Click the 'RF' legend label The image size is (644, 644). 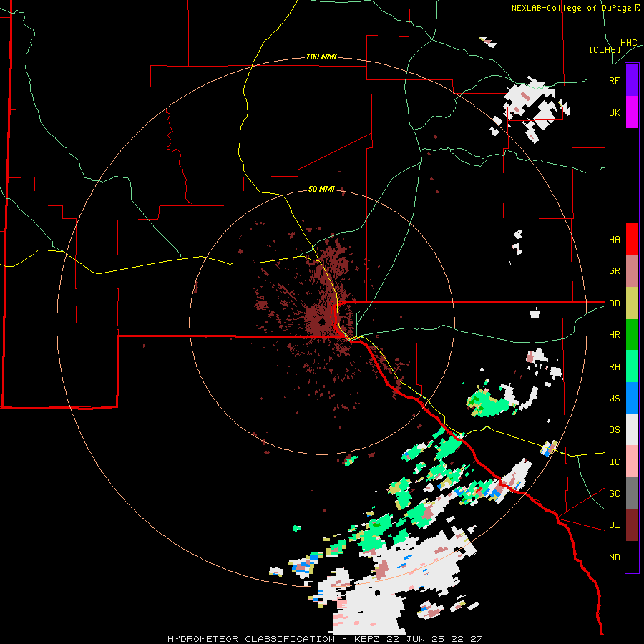[614, 80]
